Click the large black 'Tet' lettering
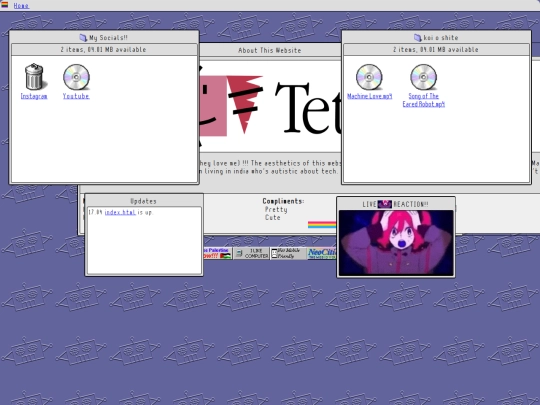The width and height of the screenshot is (540, 405). (309, 108)
